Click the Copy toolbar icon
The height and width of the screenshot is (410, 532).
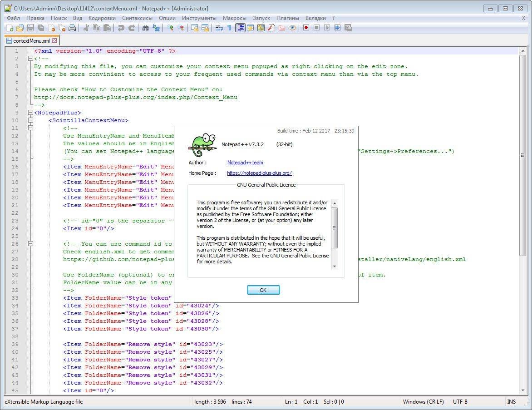pyautogui.click(x=96, y=28)
